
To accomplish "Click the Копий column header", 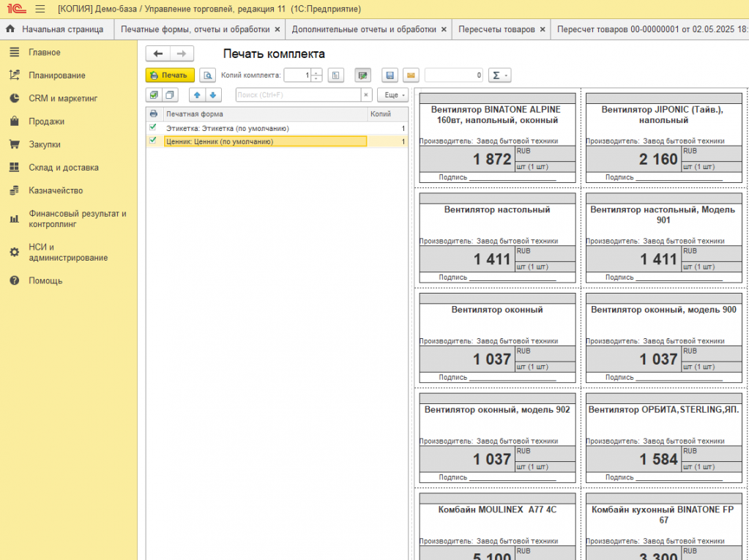I will click(x=387, y=113).
